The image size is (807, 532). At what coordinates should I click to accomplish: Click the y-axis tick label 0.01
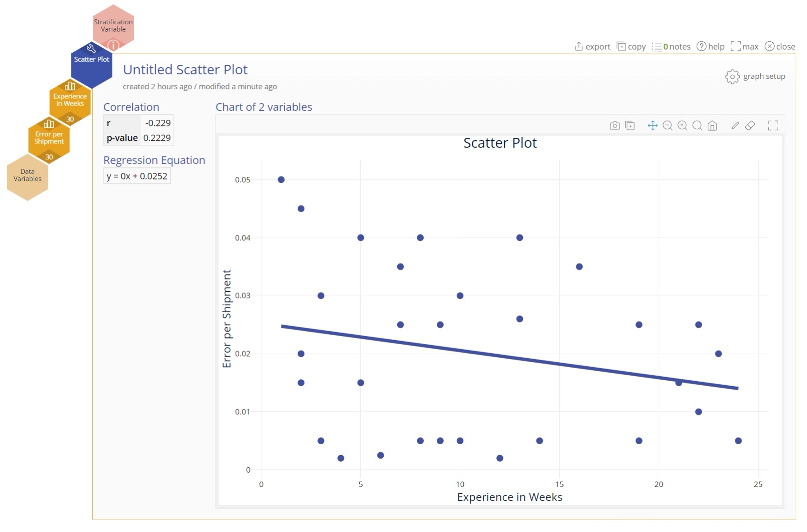(243, 412)
